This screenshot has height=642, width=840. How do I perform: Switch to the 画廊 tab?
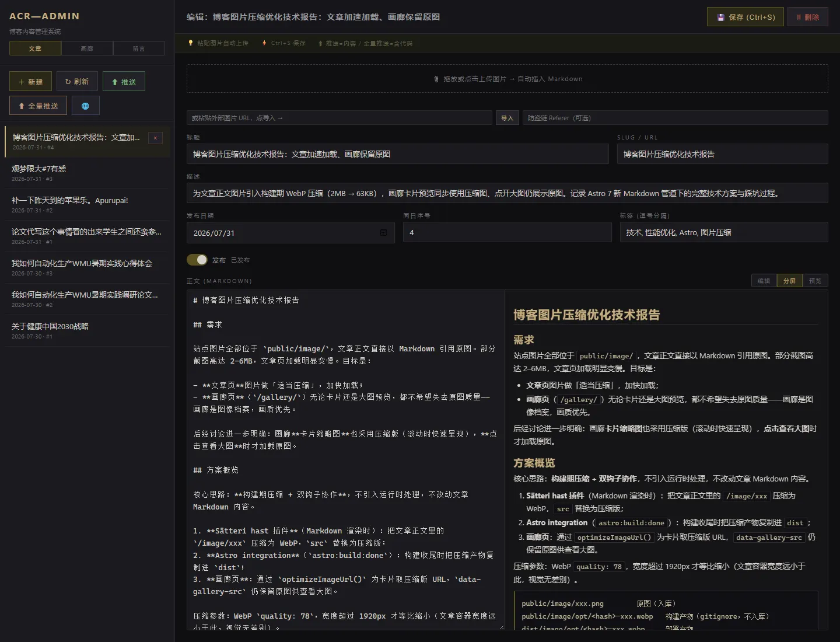tap(87, 48)
